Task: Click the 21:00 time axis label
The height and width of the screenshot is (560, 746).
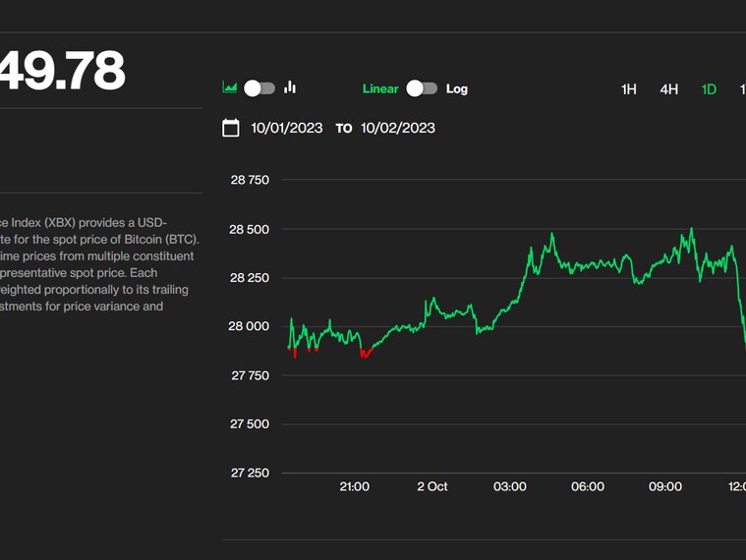Action: click(354, 486)
